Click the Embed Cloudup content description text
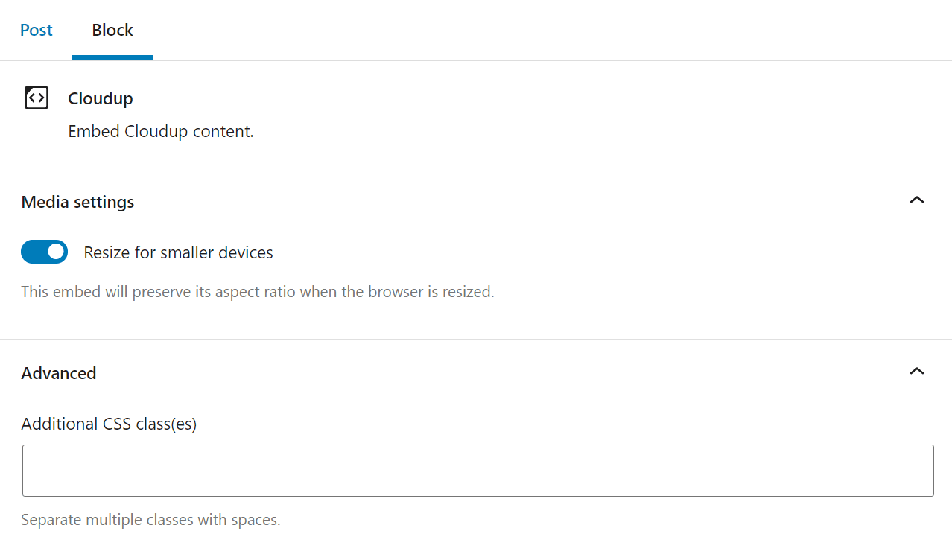This screenshot has width=952, height=560. pos(161,130)
